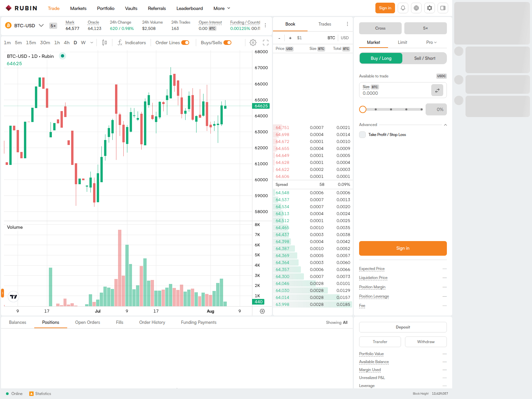Select Buy / Long side

pos(381,58)
